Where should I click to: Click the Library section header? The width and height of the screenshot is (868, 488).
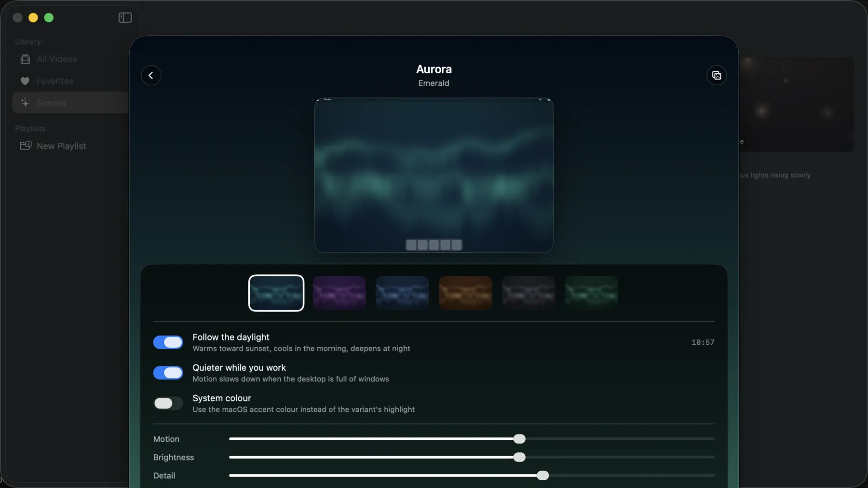point(28,42)
